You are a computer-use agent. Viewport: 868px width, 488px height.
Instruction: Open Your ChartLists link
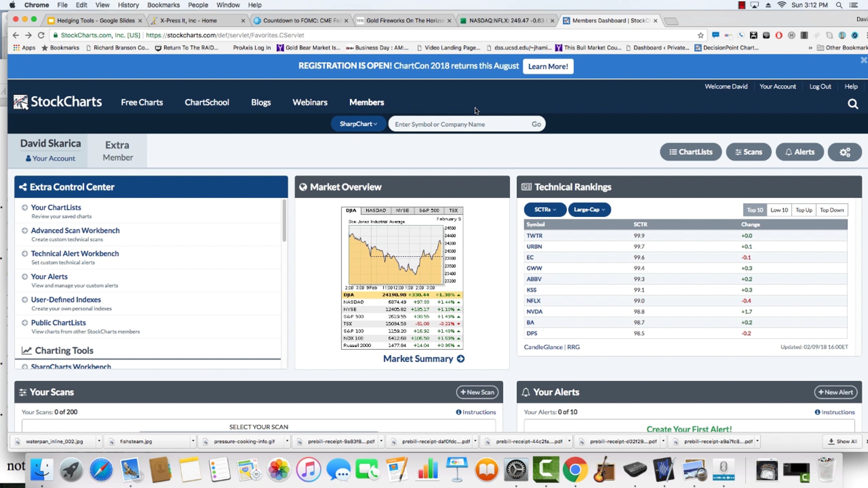(x=56, y=207)
